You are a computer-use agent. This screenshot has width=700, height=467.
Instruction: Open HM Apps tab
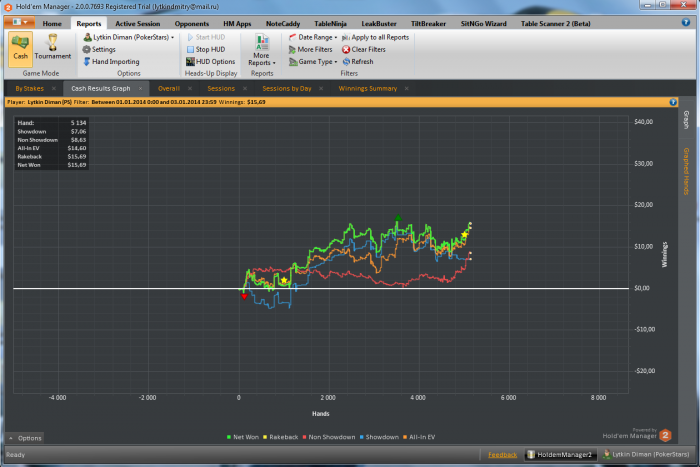tap(237, 24)
